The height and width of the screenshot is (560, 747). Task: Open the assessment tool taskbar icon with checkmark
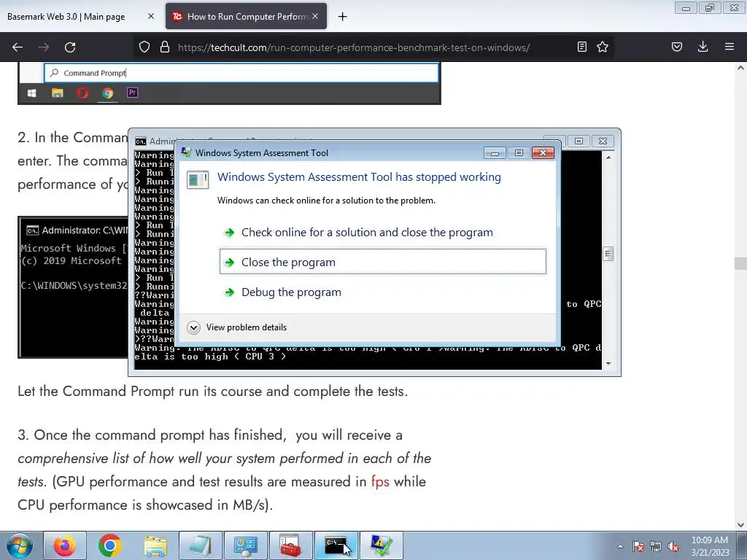click(x=381, y=545)
